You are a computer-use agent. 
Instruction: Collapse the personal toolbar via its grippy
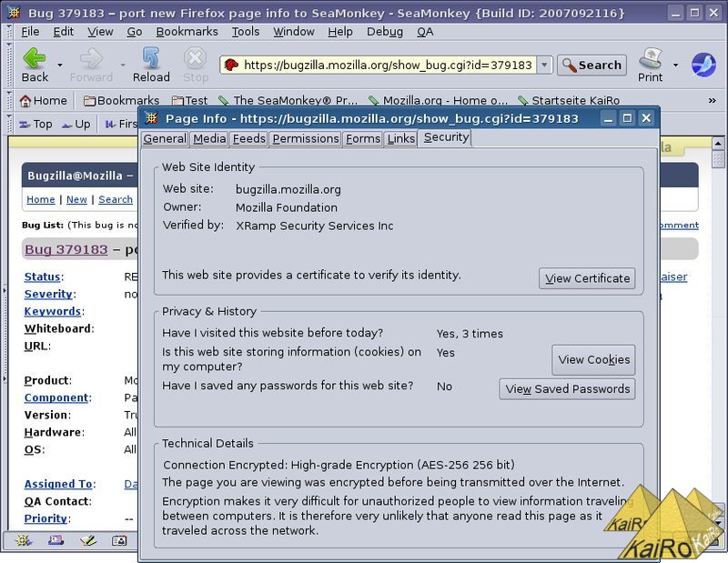9,101
